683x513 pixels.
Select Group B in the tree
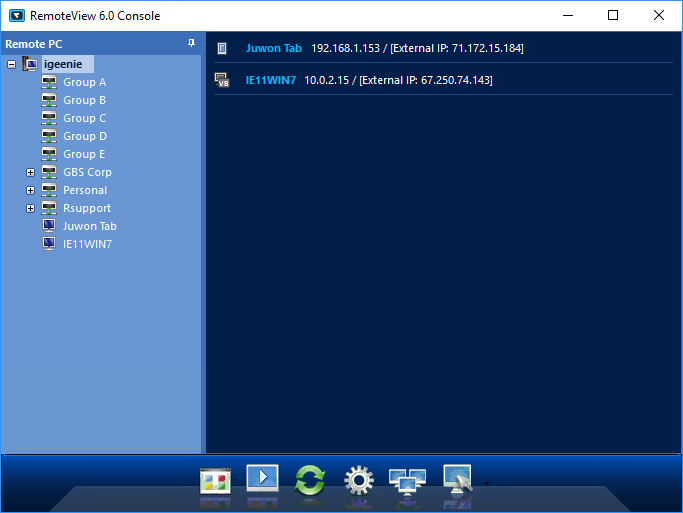[85, 100]
